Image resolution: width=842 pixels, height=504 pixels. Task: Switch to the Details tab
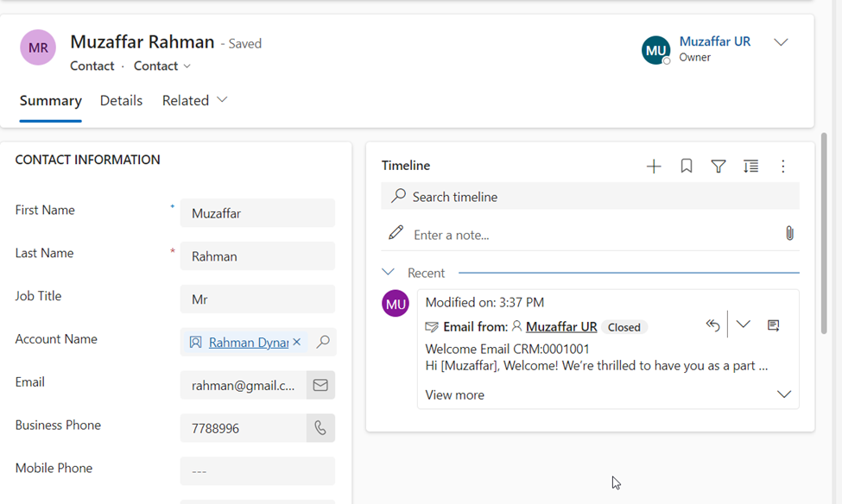tap(122, 100)
